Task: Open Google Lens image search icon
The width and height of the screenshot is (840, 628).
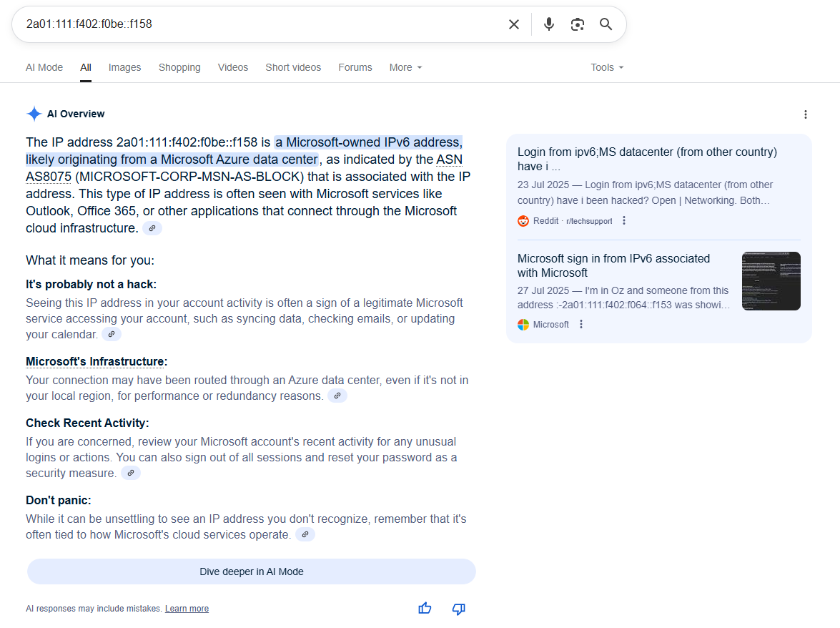Action: (578, 24)
